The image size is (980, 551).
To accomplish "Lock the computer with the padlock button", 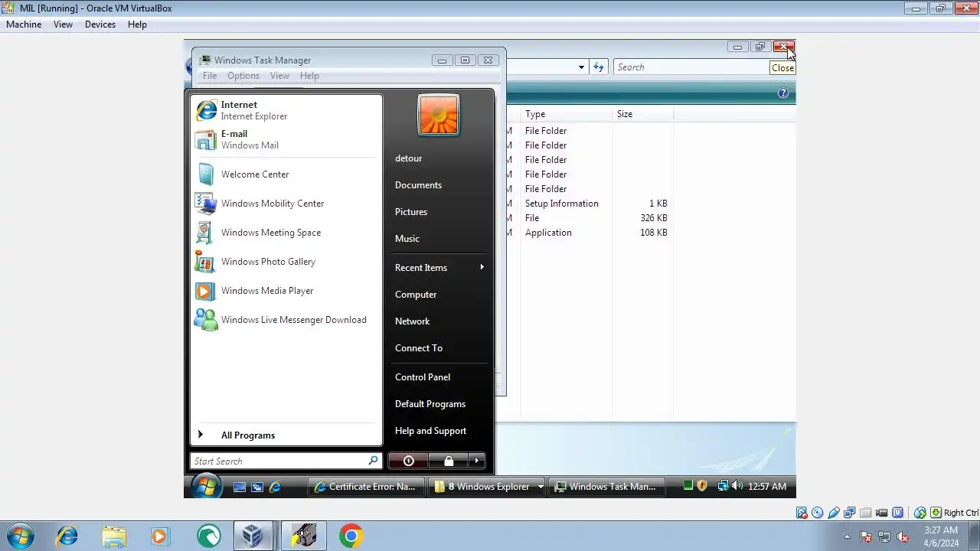I will 449,461.
